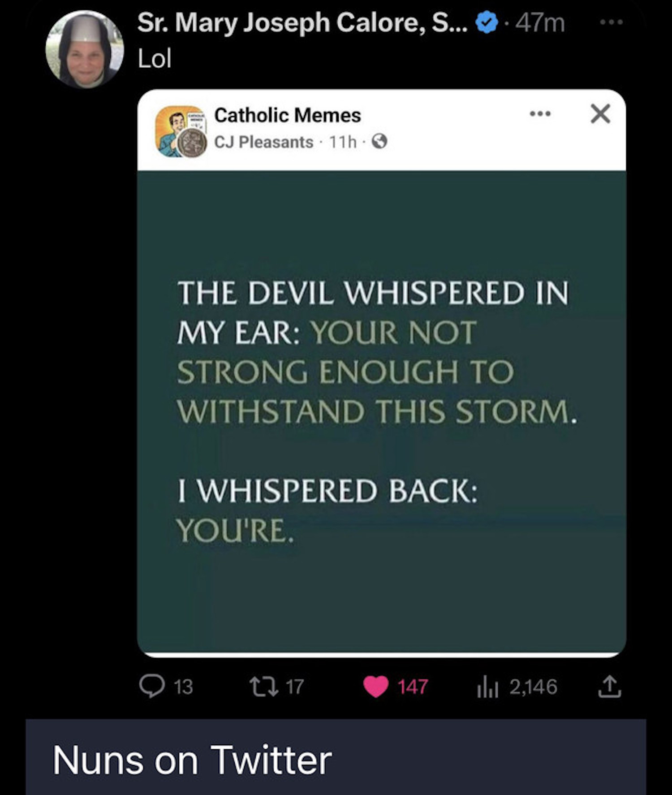
Task: Click the Nuns on Twitter caption
Action: point(192,760)
